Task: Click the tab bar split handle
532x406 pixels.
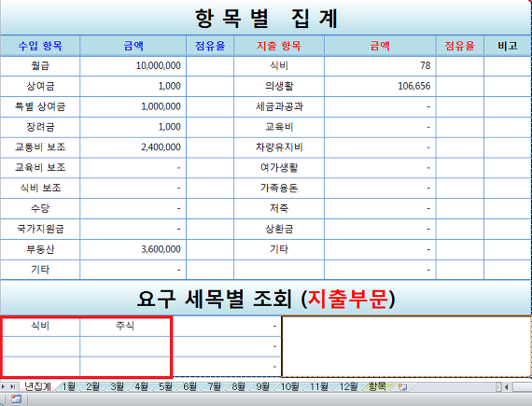Action: [x=498, y=387]
